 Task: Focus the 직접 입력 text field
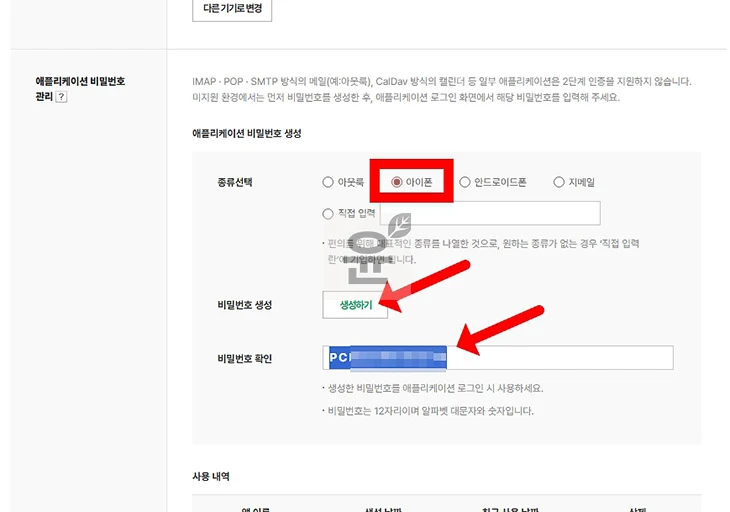pos(490,213)
